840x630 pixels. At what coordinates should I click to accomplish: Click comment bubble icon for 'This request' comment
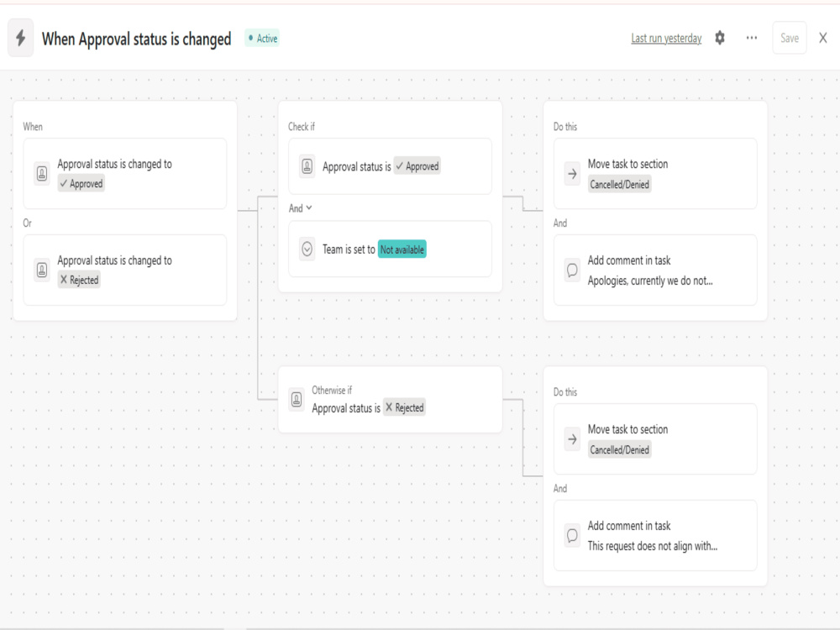click(x=572, y=535)
